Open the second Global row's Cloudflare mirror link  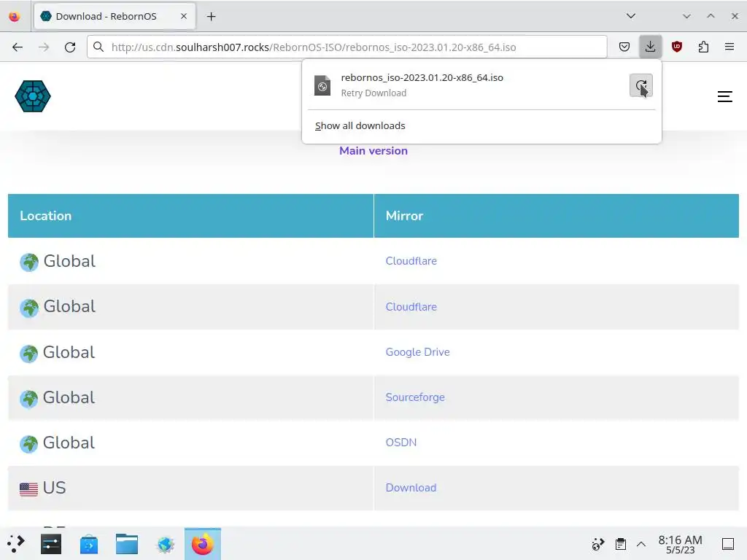point(411,307)
